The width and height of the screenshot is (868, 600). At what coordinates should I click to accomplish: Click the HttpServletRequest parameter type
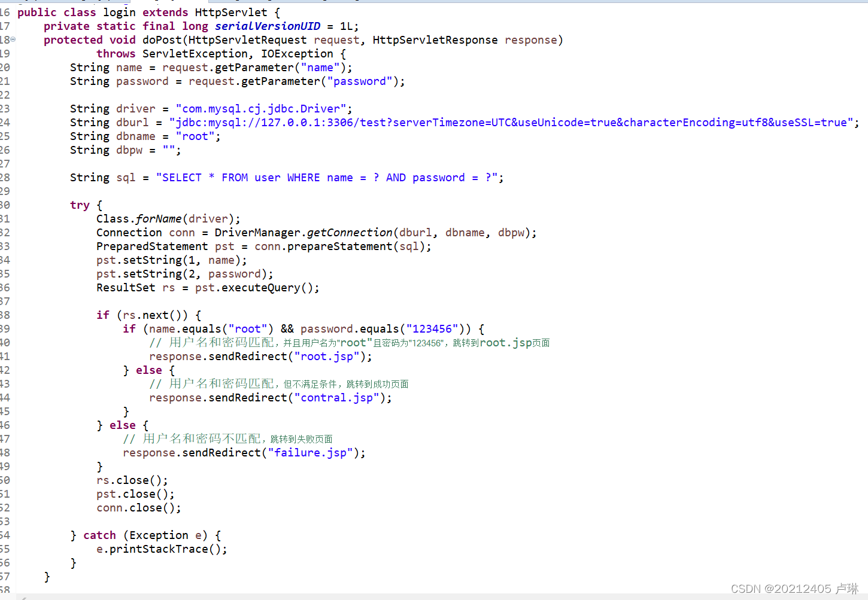click(248, 40)
